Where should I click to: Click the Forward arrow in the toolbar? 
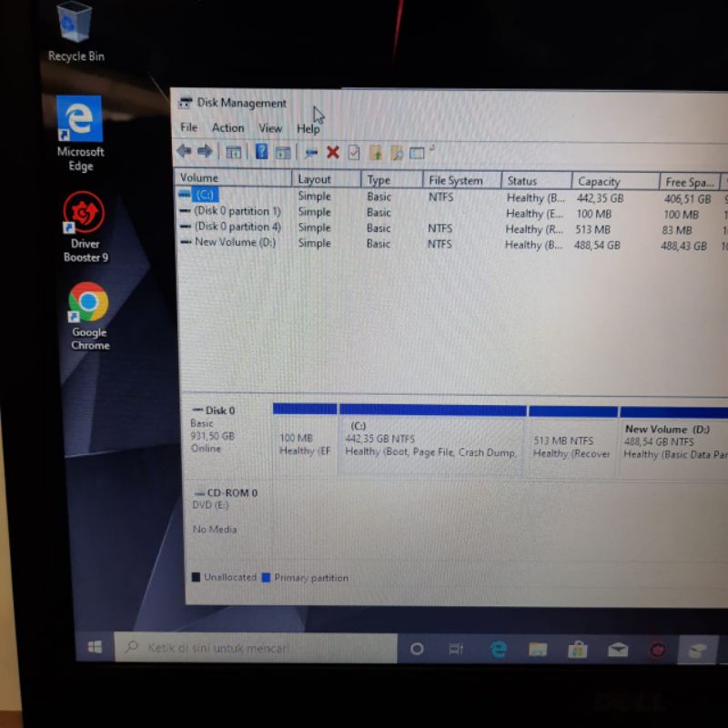point(205,151)
